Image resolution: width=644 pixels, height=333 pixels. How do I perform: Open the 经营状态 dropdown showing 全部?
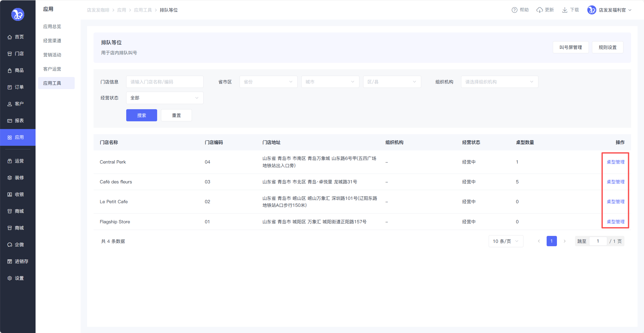coord(165,98)
